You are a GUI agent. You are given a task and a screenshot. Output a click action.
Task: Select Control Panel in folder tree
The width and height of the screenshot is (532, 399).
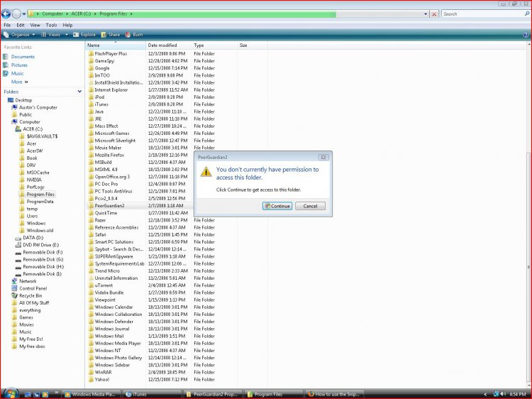tap(33, 288)
